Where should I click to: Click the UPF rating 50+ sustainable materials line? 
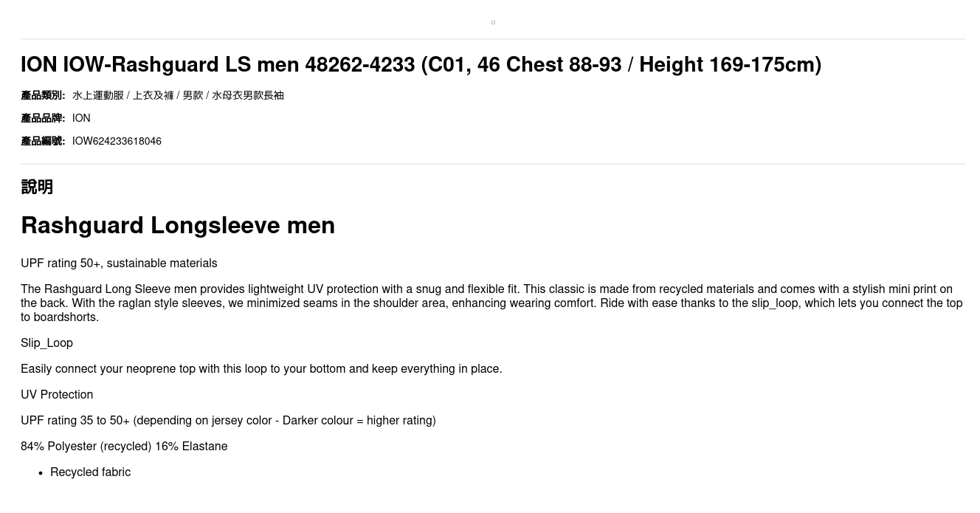(119, 264)
